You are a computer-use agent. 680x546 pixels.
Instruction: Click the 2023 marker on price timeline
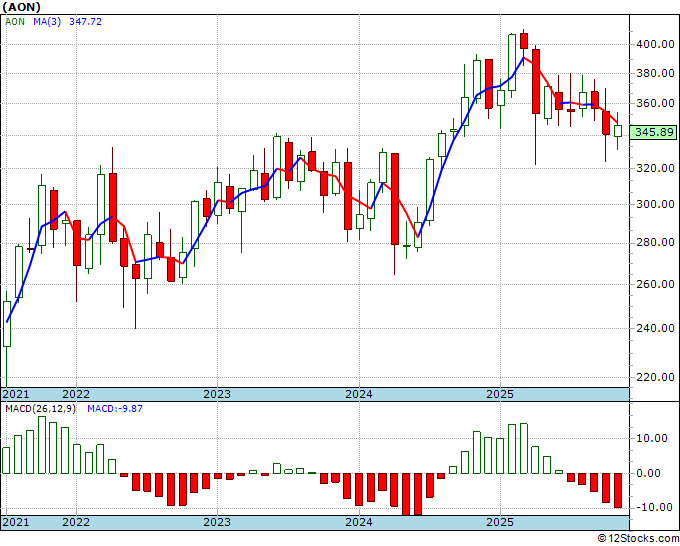point(217,394)
